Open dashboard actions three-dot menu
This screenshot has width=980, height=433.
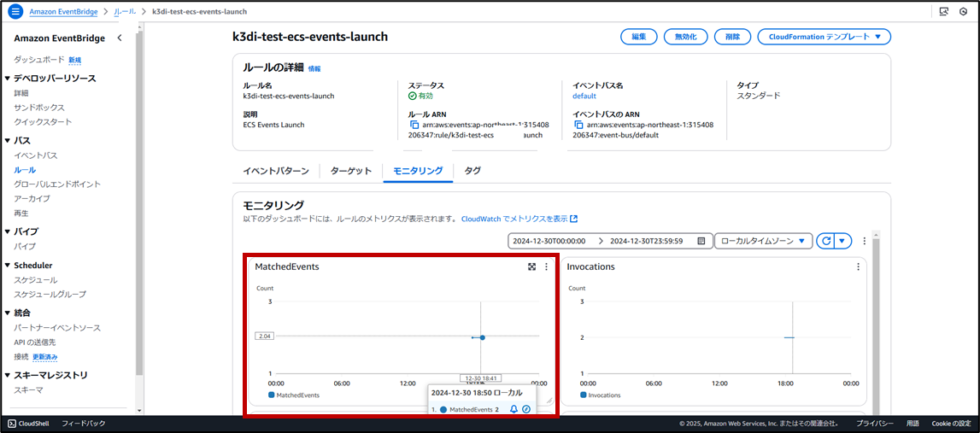pyautogui.click(x=865, y=241)
